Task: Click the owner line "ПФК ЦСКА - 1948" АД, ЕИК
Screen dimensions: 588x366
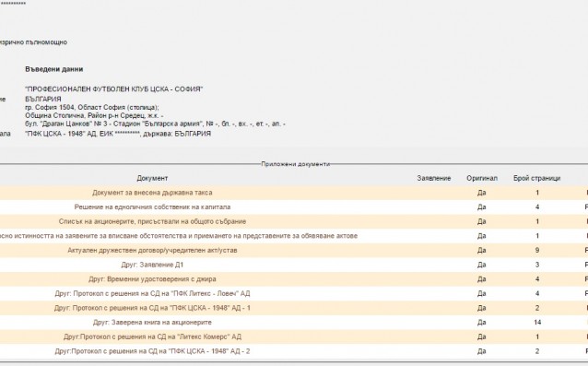Action: [118, 134]
